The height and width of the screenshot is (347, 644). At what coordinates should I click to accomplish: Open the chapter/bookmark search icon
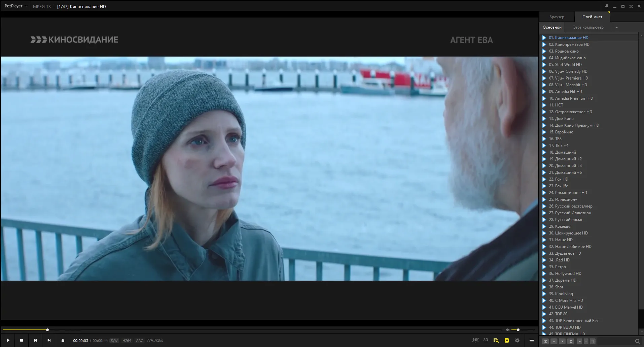click(496, 340)
